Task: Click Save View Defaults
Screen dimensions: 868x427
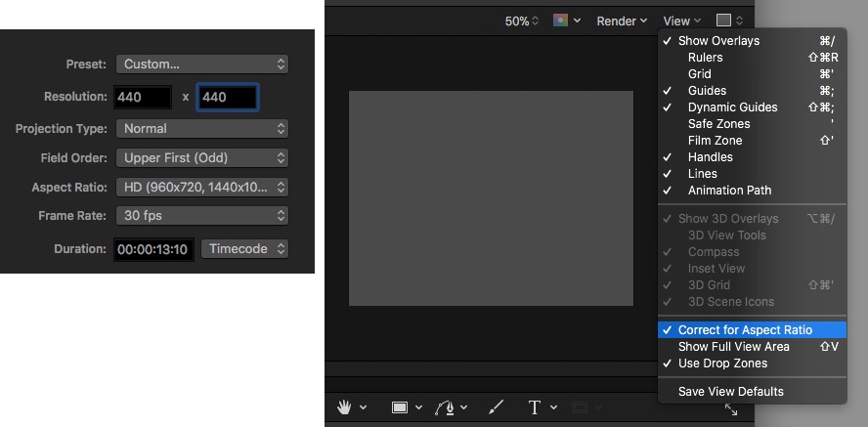Action: pyautogui.click(x=730, y=392)
